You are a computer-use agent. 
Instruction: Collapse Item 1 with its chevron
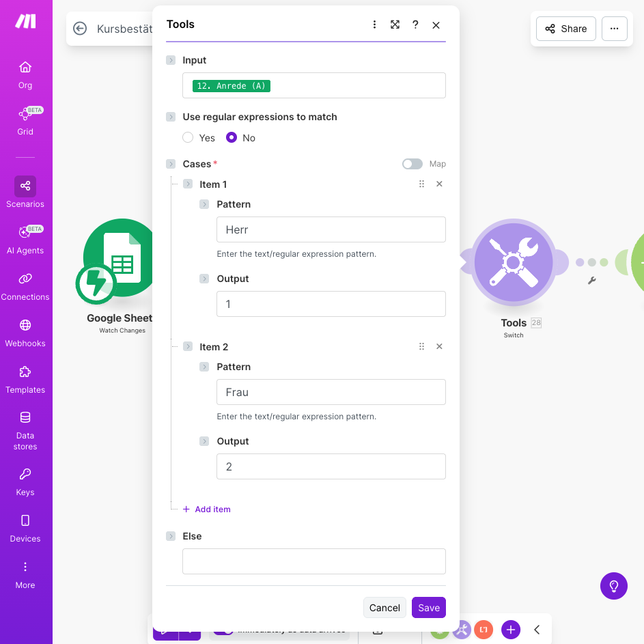[188, 184]
